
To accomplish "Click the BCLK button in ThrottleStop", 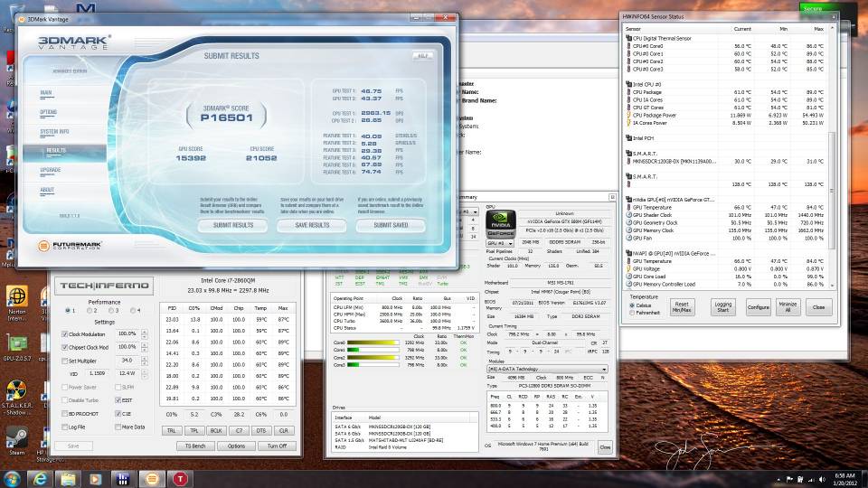I will point(216,430).
